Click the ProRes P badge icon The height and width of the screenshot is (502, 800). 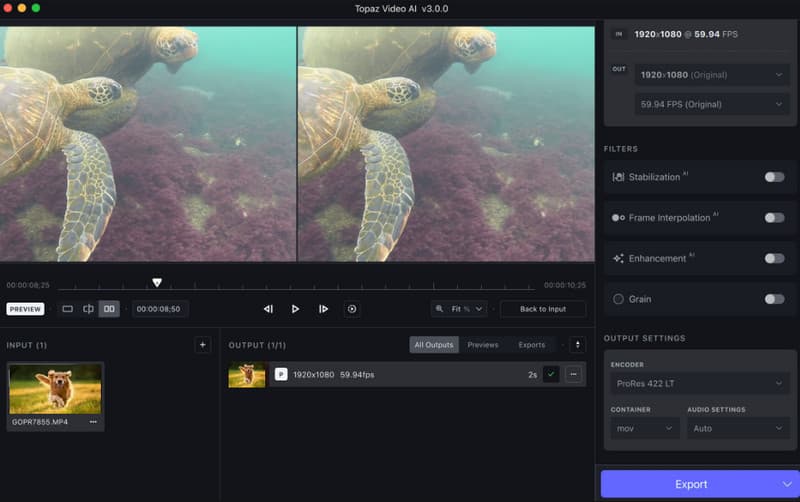(x=281, y=374)
